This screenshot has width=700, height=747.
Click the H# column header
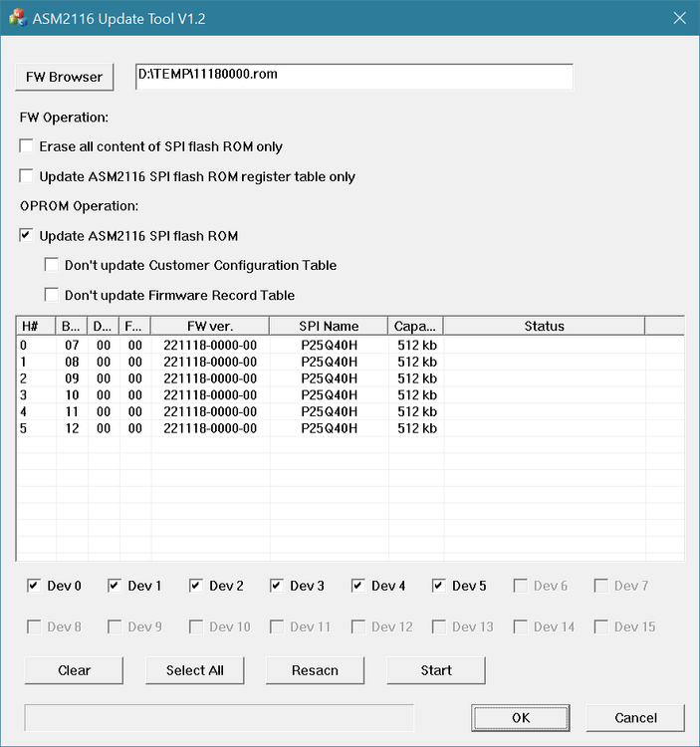[36, 326]
